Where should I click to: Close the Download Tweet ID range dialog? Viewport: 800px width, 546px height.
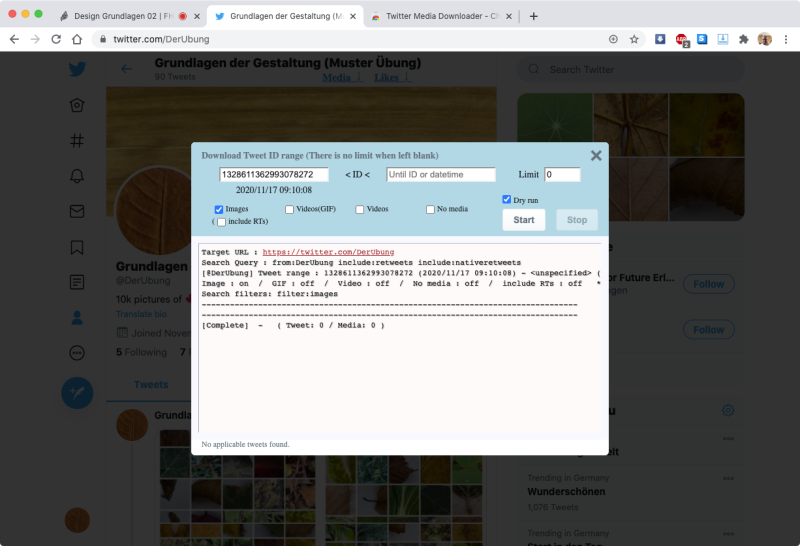pyautogui.click(x=596, y=155)
